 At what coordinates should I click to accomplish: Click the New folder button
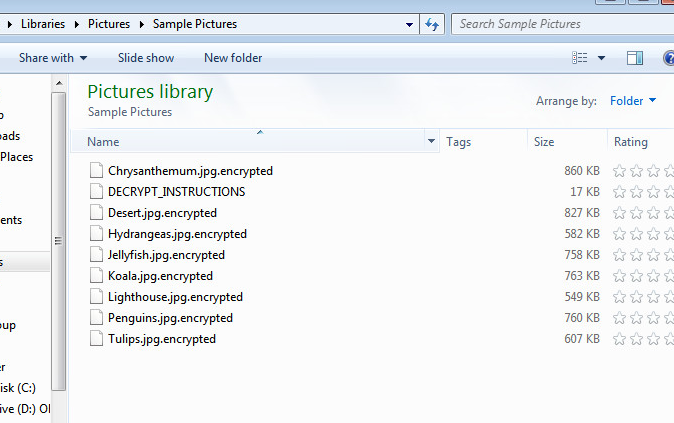233,58
